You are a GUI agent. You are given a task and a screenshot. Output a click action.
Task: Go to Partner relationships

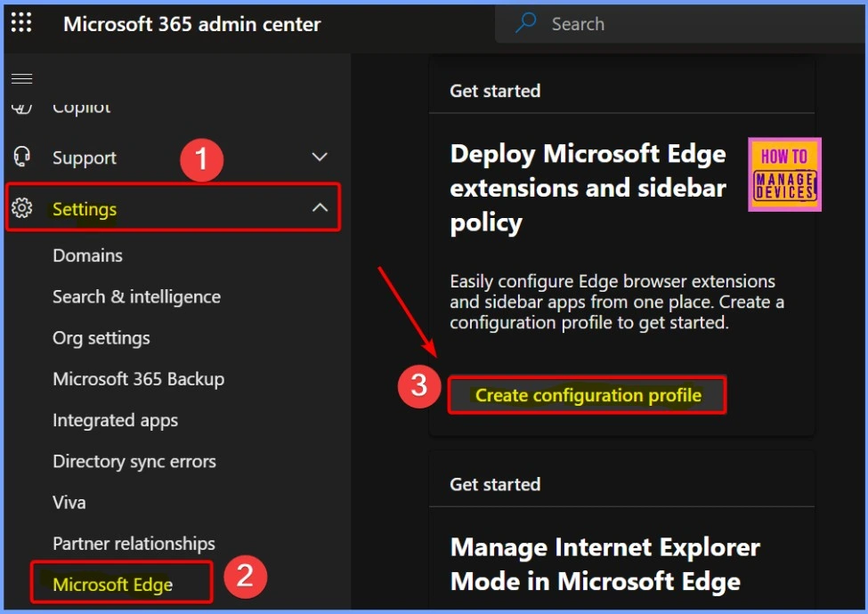134,544
